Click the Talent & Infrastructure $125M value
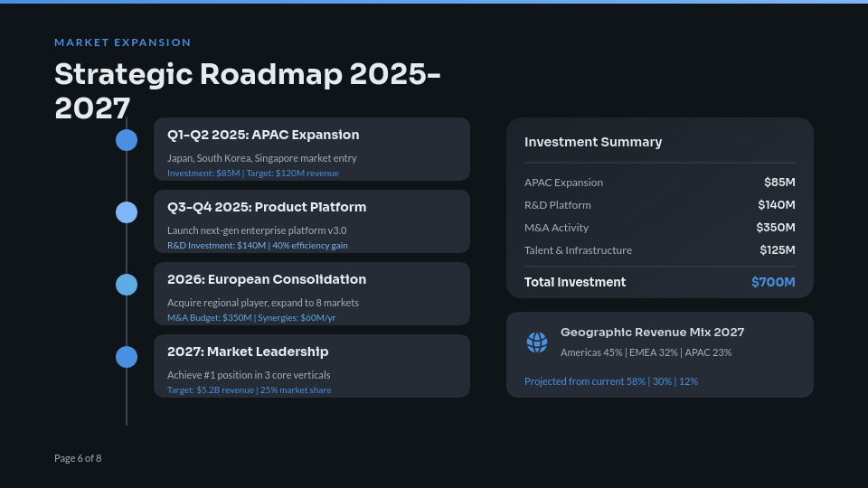 point(777,250)
